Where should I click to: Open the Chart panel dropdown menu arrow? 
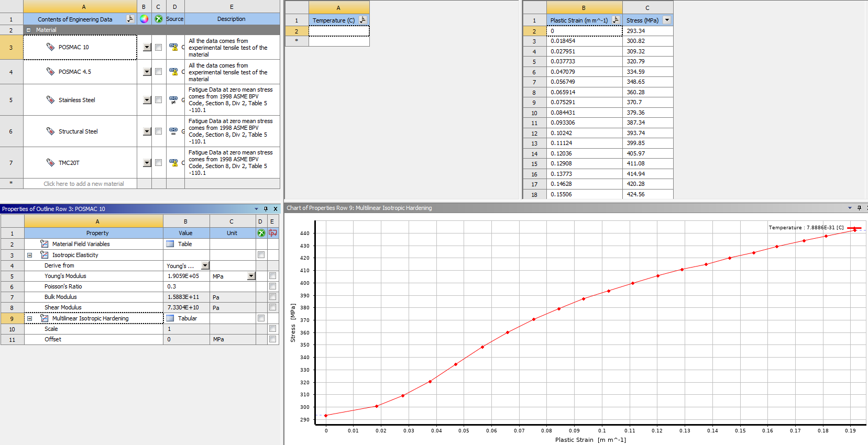(850, 208)
